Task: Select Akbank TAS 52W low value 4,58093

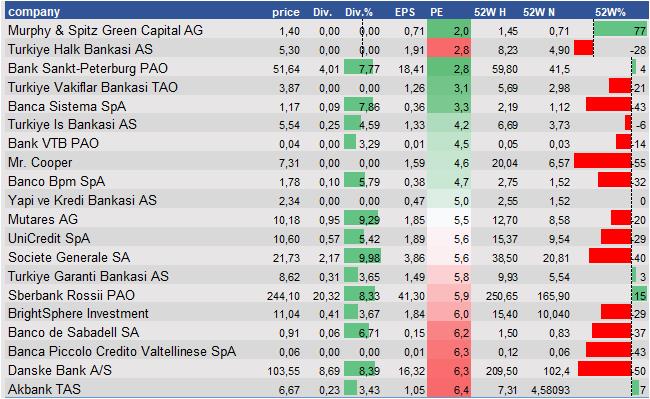Action: click(x=551, y=390)
